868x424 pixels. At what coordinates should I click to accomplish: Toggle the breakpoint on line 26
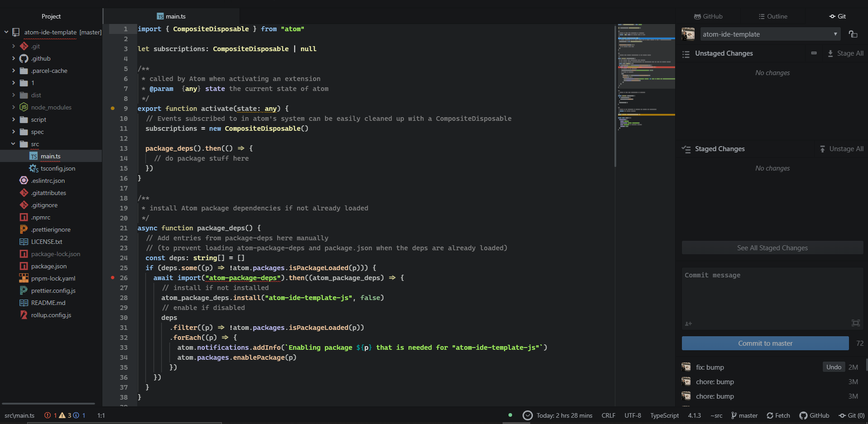(112, 278)
